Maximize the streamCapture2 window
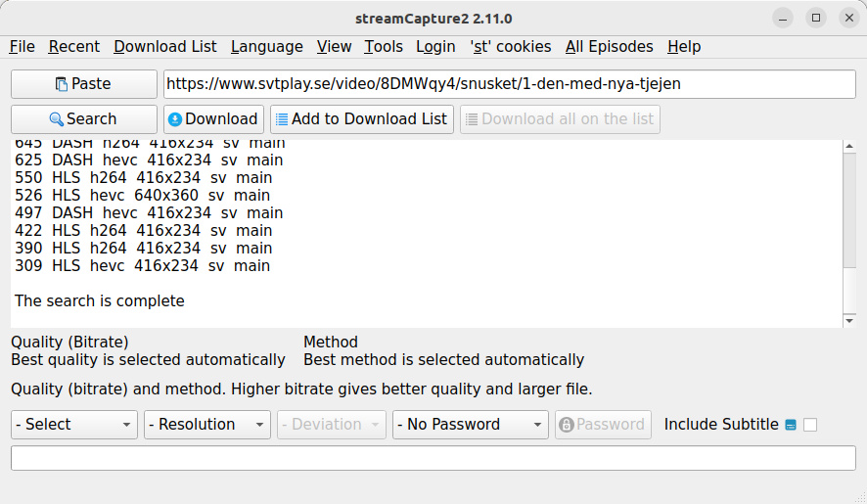The width and height of the screenshot is (867, 504). [x=816, y=18]
